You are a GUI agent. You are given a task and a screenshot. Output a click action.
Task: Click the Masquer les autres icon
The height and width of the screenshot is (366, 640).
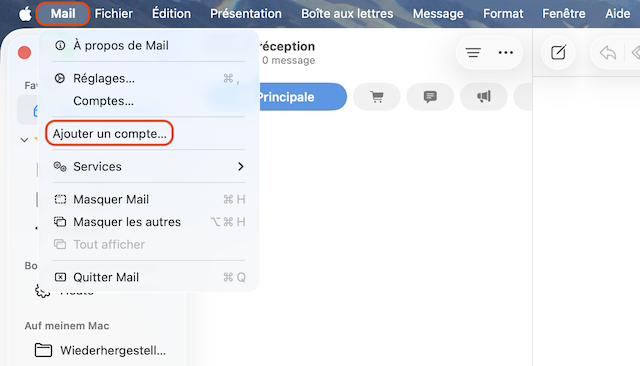[x=60, y=222]
